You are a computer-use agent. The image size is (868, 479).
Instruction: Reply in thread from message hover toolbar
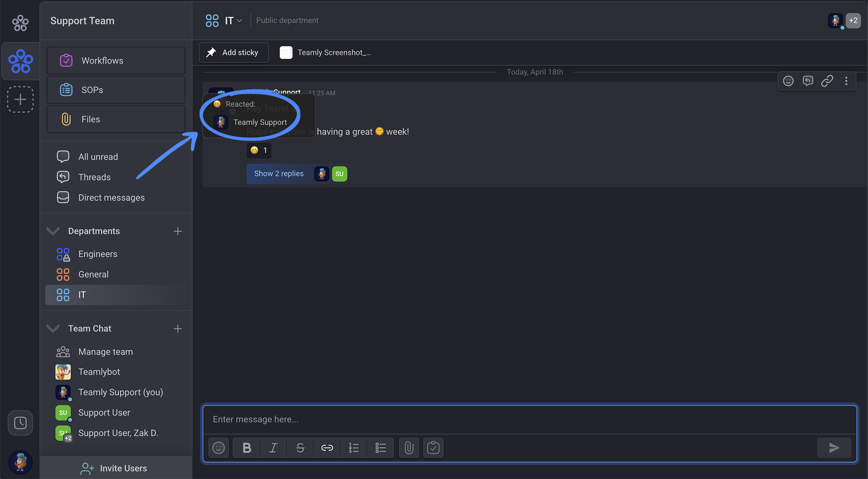[x=808, y=81]
